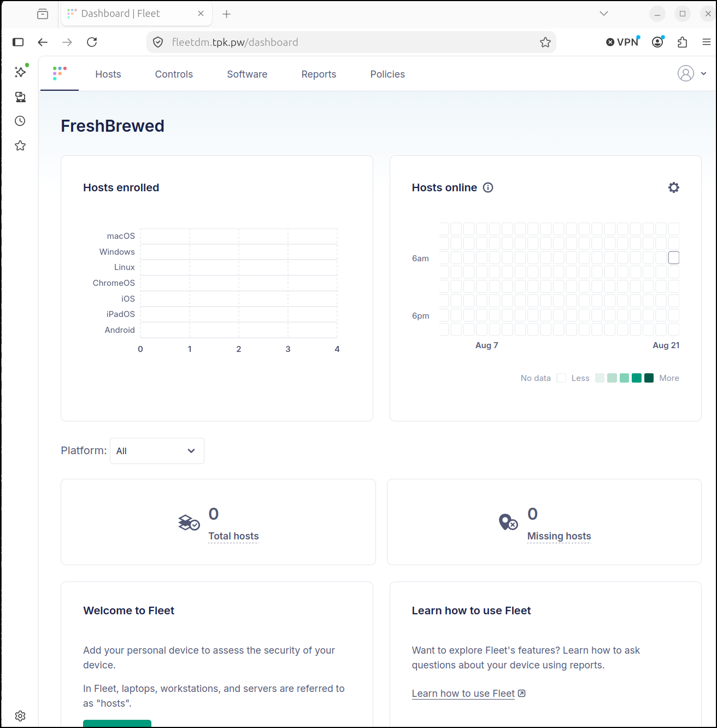The width and height of the screenshot is (717, 728).
Task: Select the Policies tab
Action: (387, 74)
